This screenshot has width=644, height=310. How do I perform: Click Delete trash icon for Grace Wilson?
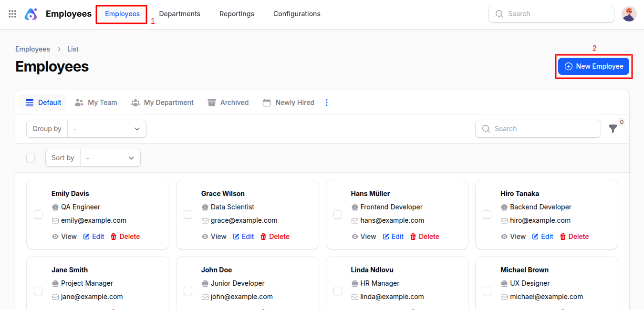pyautogui.click(x=263, y=237)
